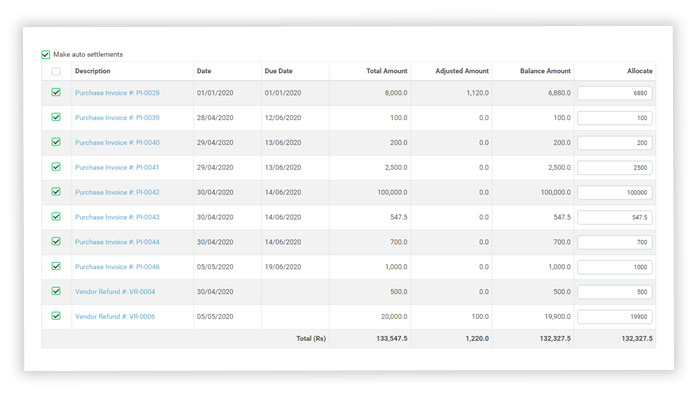Click the Allocate field for PI-0044
The width and height of the screenshot is (699, 394).
coord(615,242)
